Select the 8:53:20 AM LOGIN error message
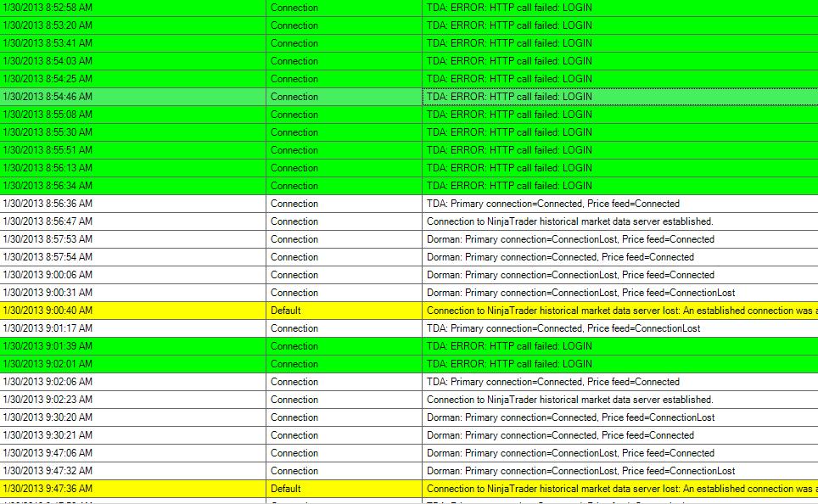 point(620,25)
